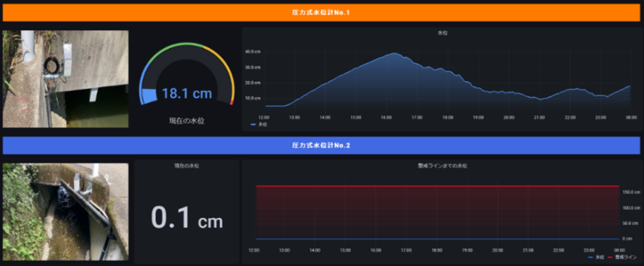
Task: Open the No.1 water gauge site photo
Action: [66, 79]
